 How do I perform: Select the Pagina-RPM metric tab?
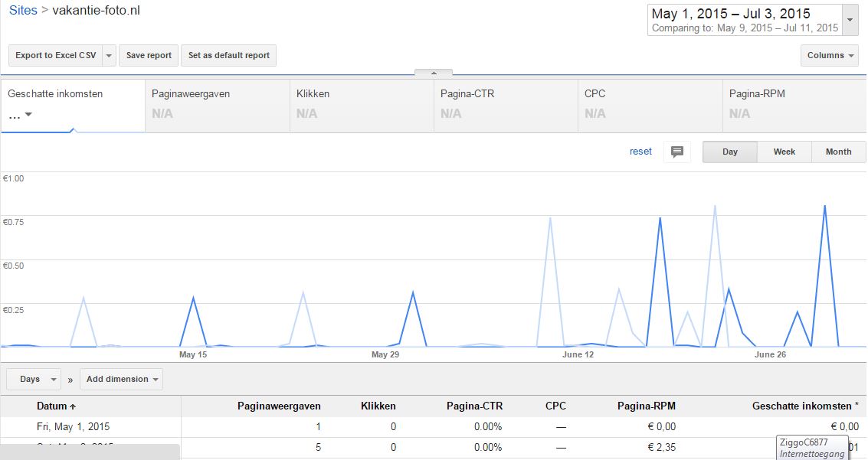[x=794, y=105]
